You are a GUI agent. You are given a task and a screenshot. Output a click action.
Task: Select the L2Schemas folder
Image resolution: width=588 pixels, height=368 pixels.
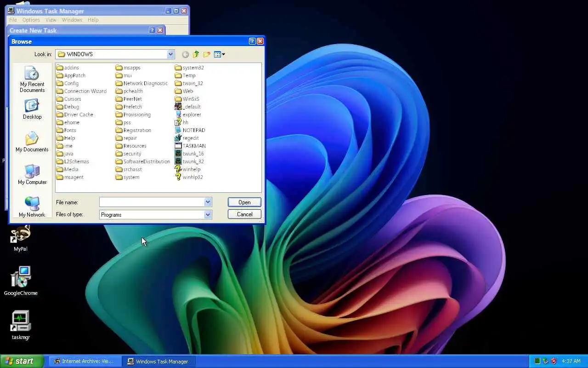(x=73, y=161)
